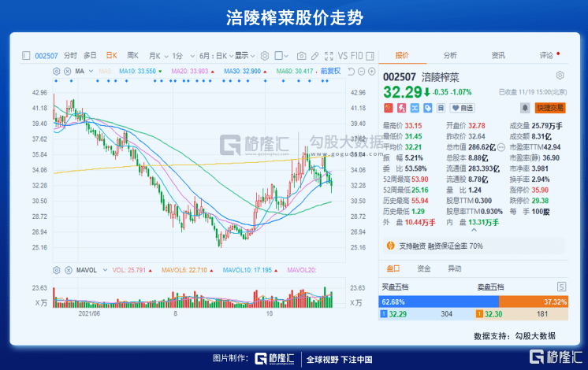Open order book depth setting icon

point(561,287)
